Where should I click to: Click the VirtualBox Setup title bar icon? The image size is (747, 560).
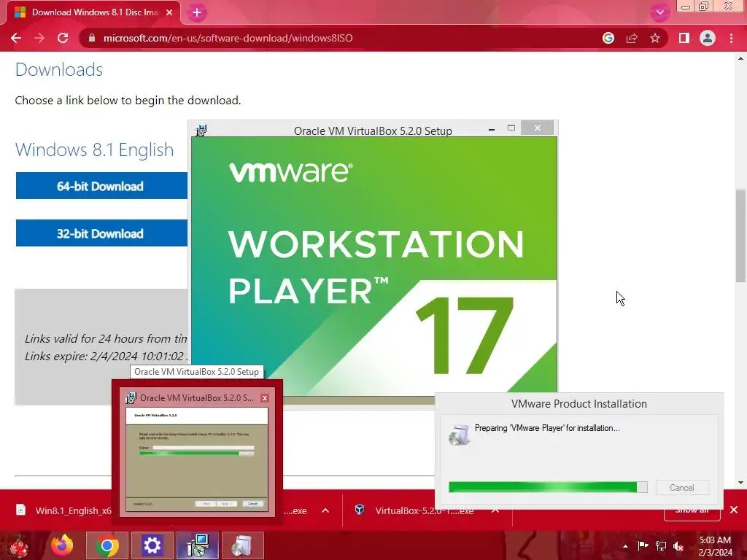point(201,130)
